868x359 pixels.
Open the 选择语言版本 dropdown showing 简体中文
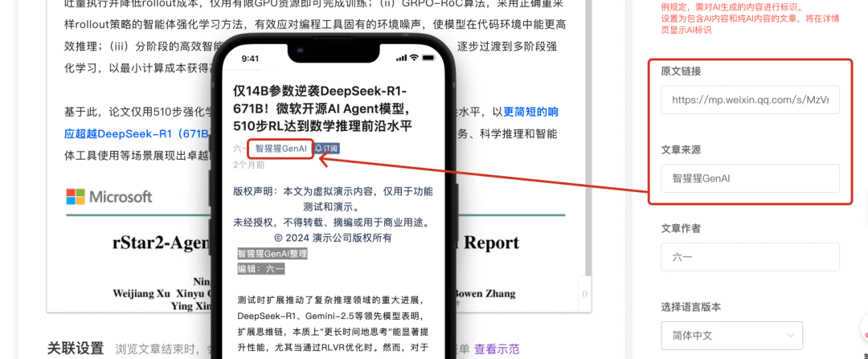tap(731, 335)
